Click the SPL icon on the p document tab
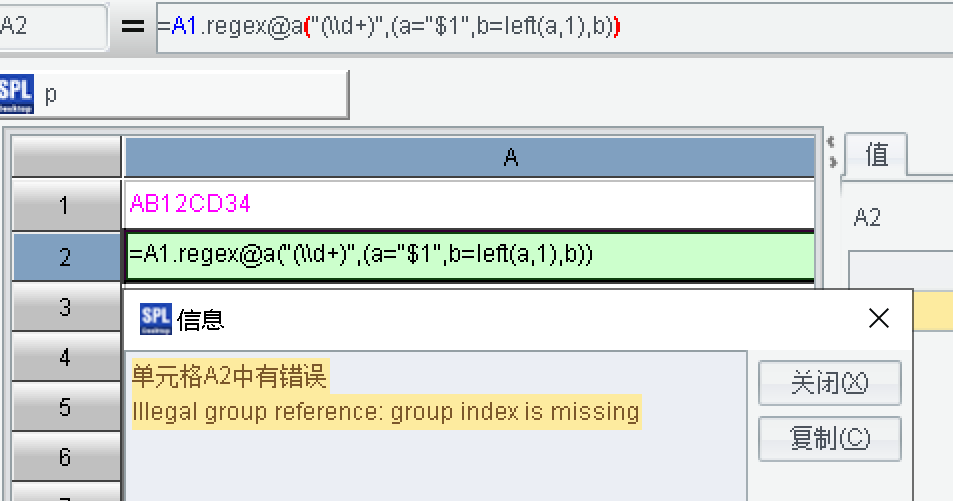 click(x=17, y=94)
